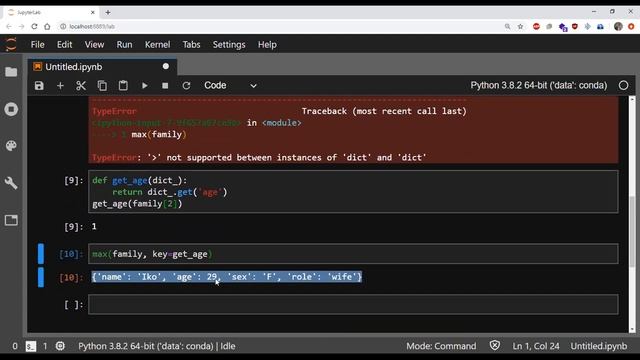Open the Tabs menu
The width and height of the screenshot is (640, 360).
[191, 44]
